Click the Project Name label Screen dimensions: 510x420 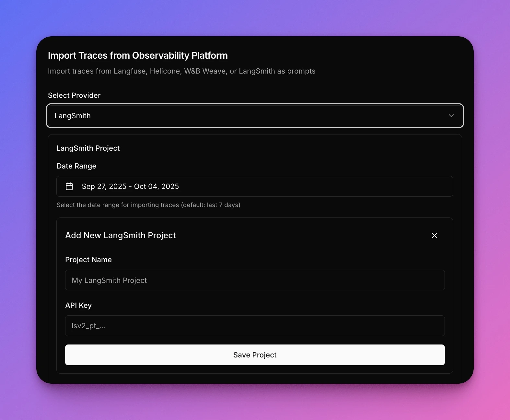pos(88,260)
